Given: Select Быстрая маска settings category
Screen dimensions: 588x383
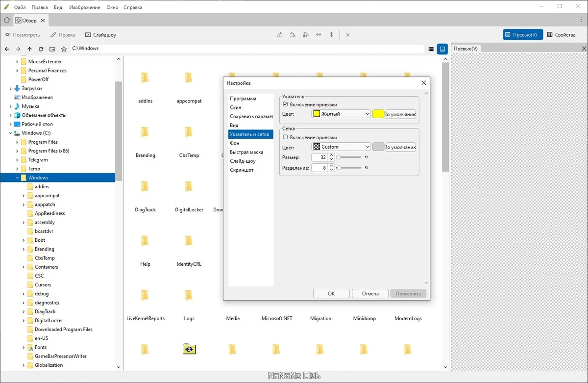Looking at the screenshot, I should coord(251,152).
